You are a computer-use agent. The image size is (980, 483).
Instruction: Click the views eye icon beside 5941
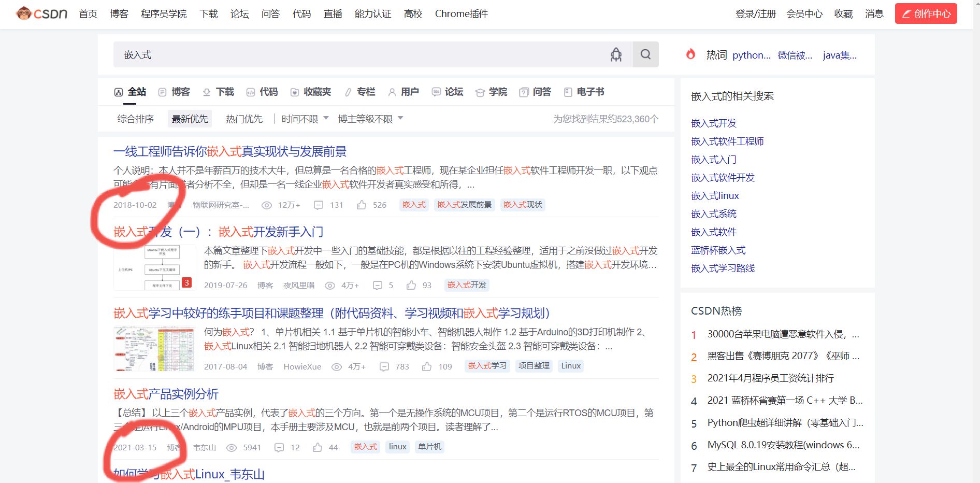coord(232,448)
